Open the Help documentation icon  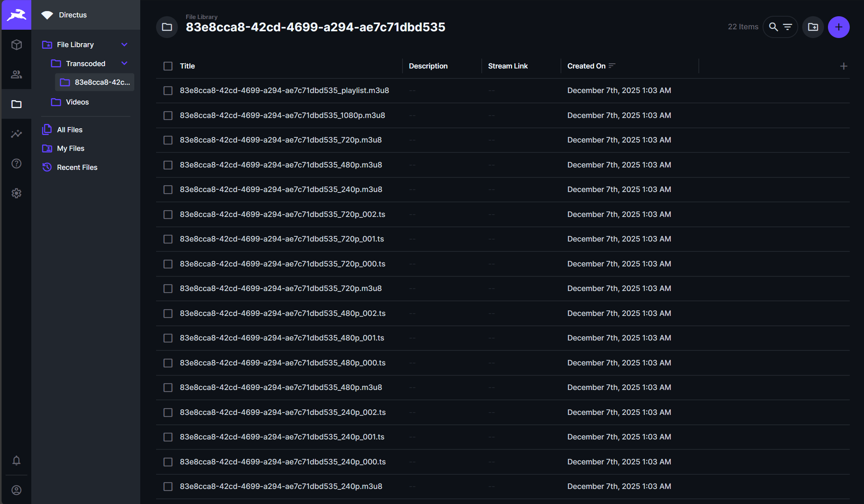click(16, 164)
